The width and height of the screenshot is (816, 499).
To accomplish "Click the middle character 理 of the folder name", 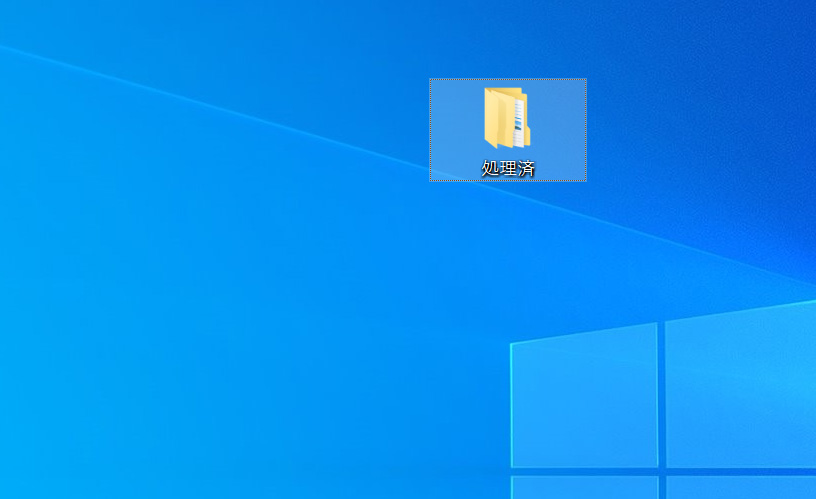I will point(508,168).
